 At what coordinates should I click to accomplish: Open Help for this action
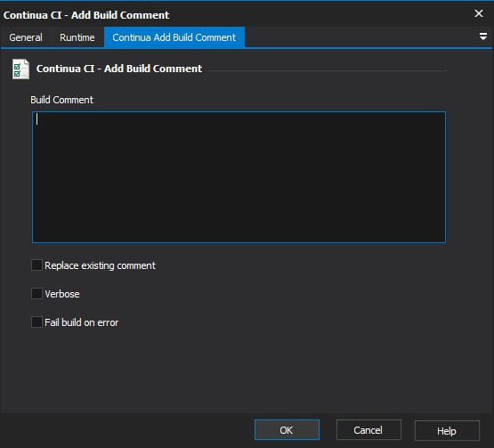tap(447, 431)
